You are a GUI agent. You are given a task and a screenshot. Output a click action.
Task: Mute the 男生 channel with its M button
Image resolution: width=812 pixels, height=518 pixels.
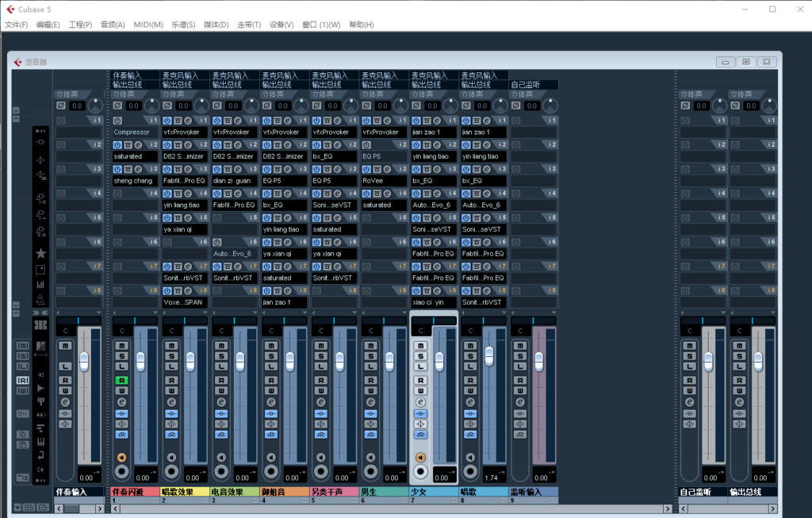click(x=370, y=346)
